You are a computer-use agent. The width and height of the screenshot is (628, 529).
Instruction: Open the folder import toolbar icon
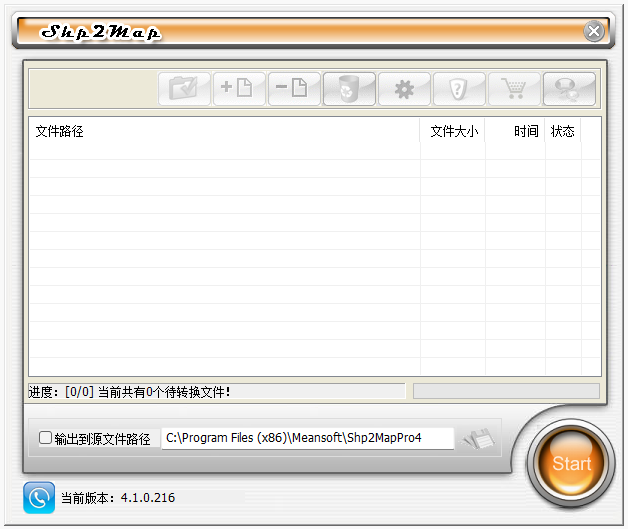pyautogui.click(x=184, y=89)
